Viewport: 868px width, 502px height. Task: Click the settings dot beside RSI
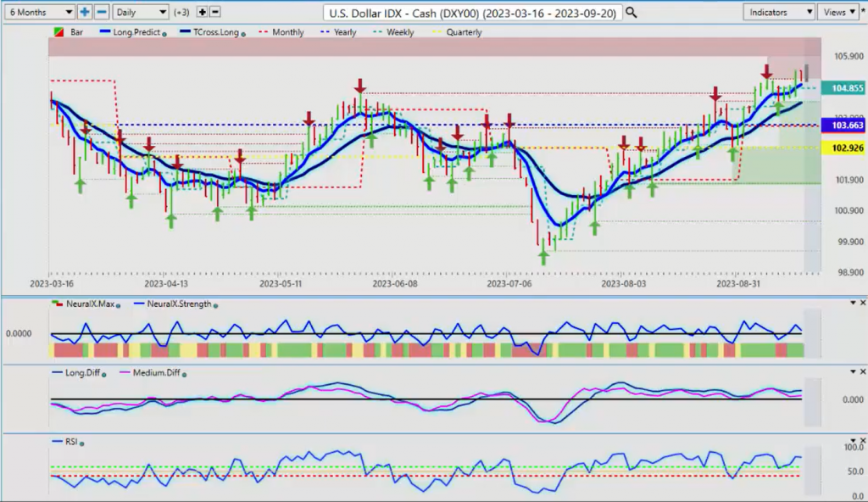(x=82, y=443)
